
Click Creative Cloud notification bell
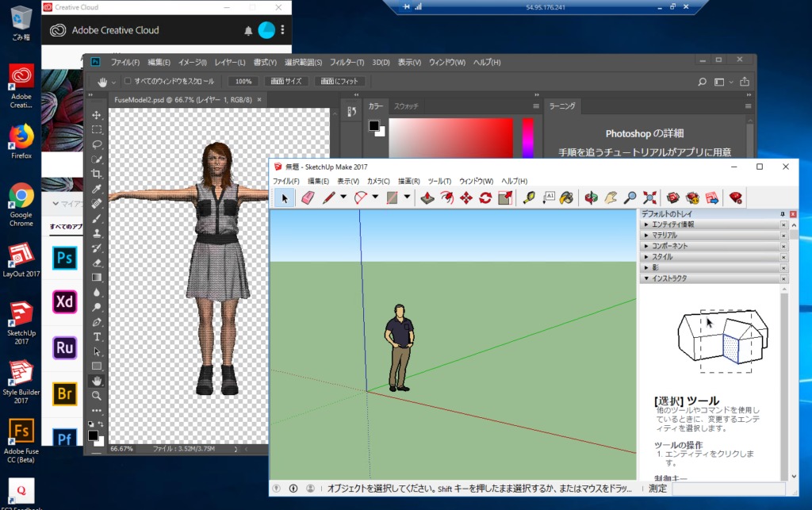[248, 31]
